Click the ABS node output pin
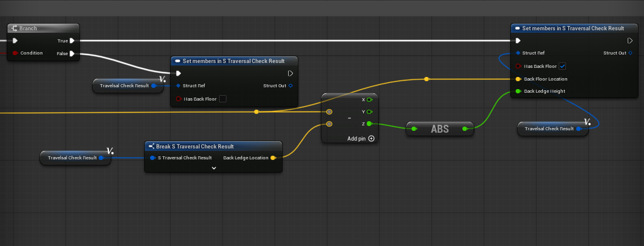644x246 pixels. (x=465, y=129)
